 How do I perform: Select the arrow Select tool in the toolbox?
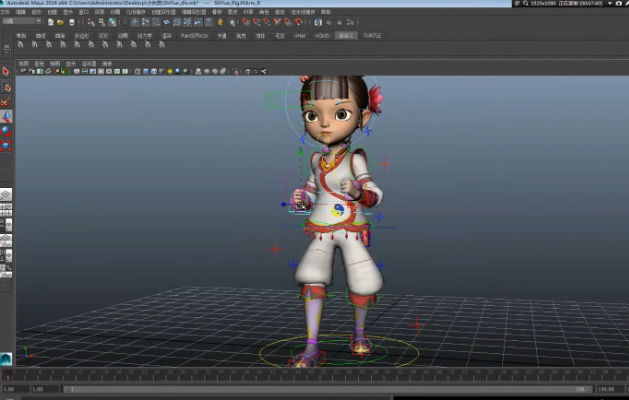[6, 71]
